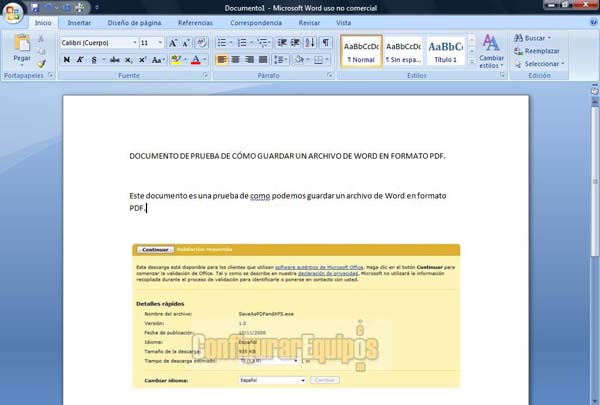Increase paragraph indent
Image resolution: width=600 pixels, height=405 pixels.
295,42
